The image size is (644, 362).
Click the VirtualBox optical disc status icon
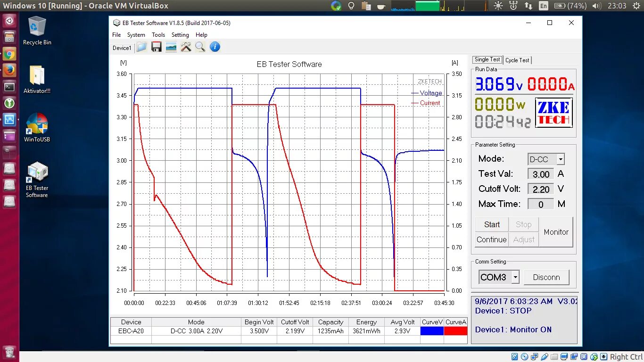pos(525,357)
